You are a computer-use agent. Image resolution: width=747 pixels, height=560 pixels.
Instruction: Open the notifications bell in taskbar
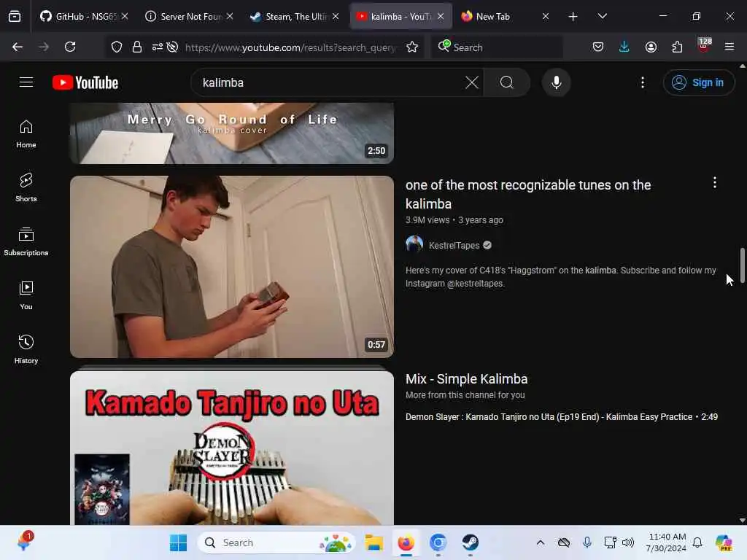697,542
